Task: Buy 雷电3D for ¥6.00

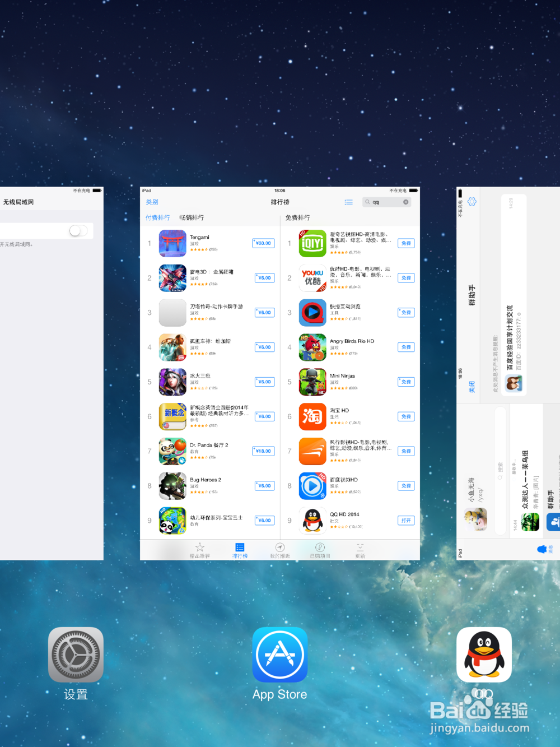Action: 264,278
